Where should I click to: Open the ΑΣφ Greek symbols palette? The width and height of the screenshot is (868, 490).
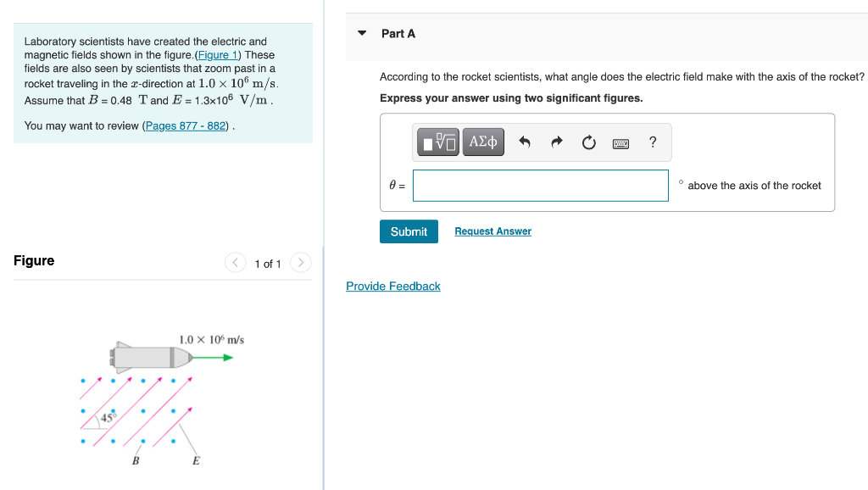coord(483,142)
